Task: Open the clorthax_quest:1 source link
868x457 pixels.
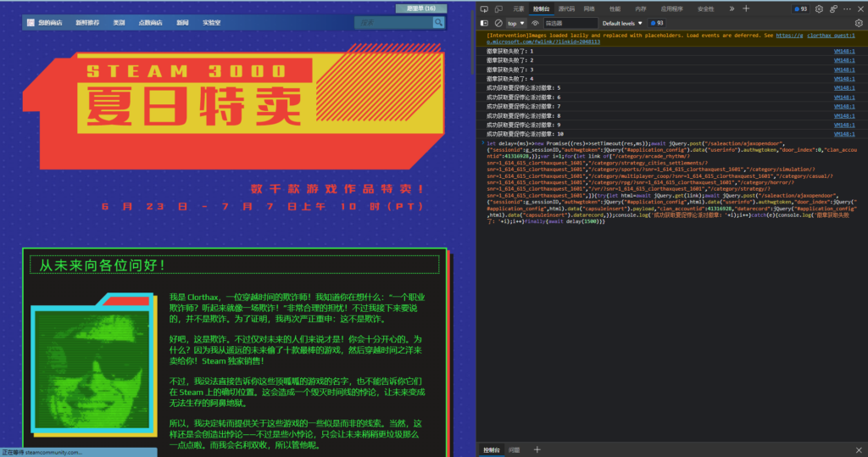Action: coord(831,36)
